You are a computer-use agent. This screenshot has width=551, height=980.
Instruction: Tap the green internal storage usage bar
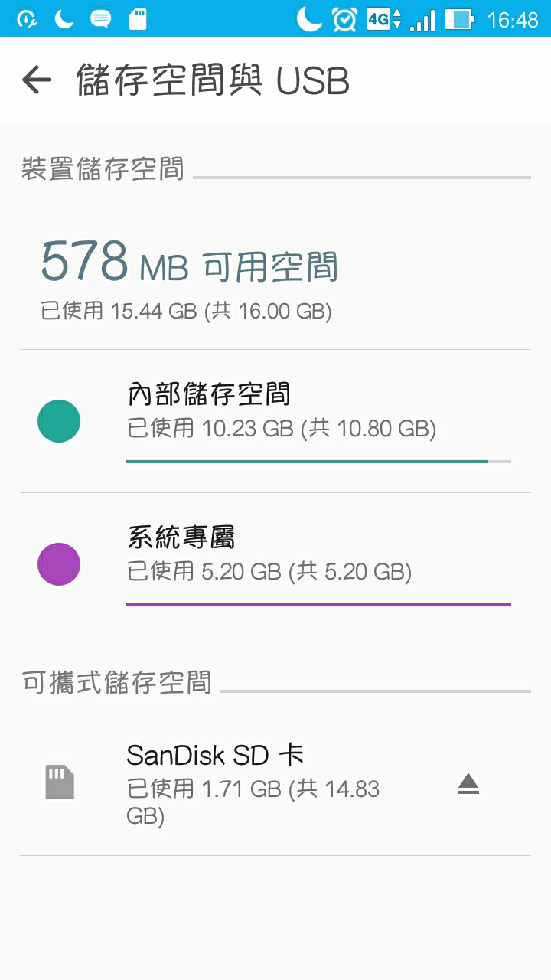(318, 462)
